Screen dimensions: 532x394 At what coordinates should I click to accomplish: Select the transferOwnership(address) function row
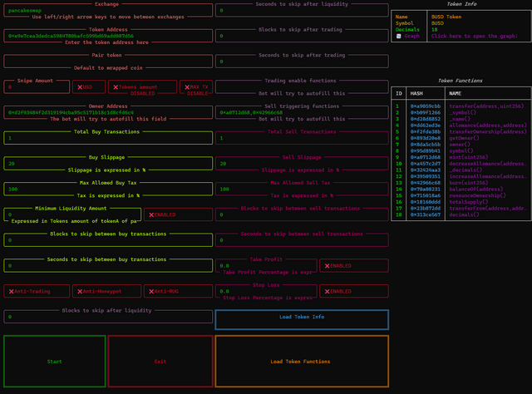[x=461, y=131]
